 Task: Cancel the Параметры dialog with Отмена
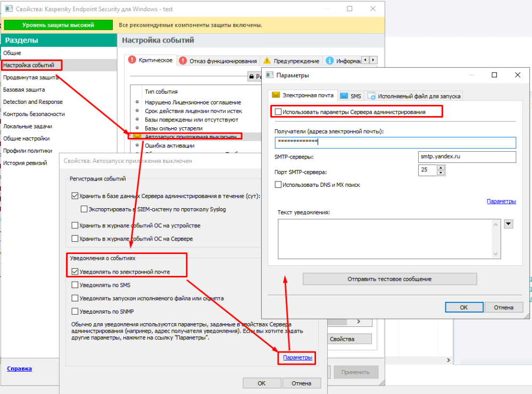click(x=503, y=307)
